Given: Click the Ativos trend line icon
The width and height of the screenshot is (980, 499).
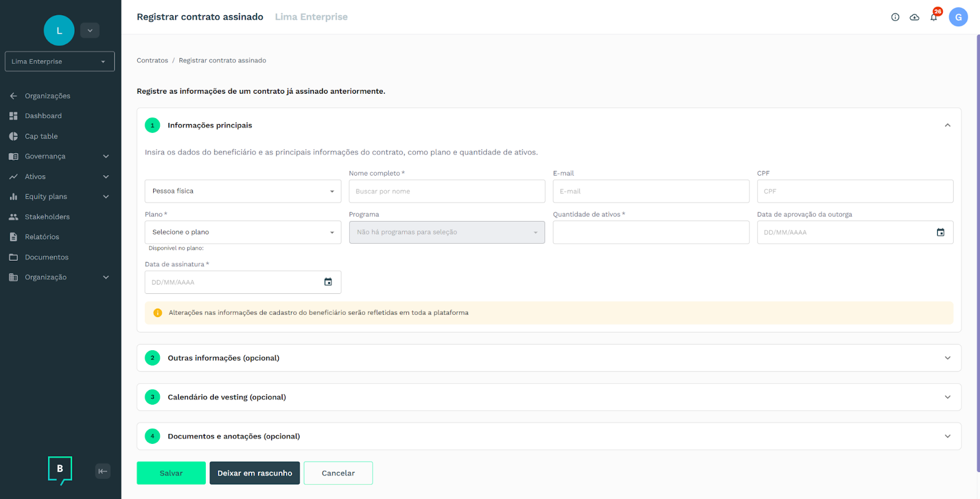Looking at the screenshot, I should tap(13, 176).
